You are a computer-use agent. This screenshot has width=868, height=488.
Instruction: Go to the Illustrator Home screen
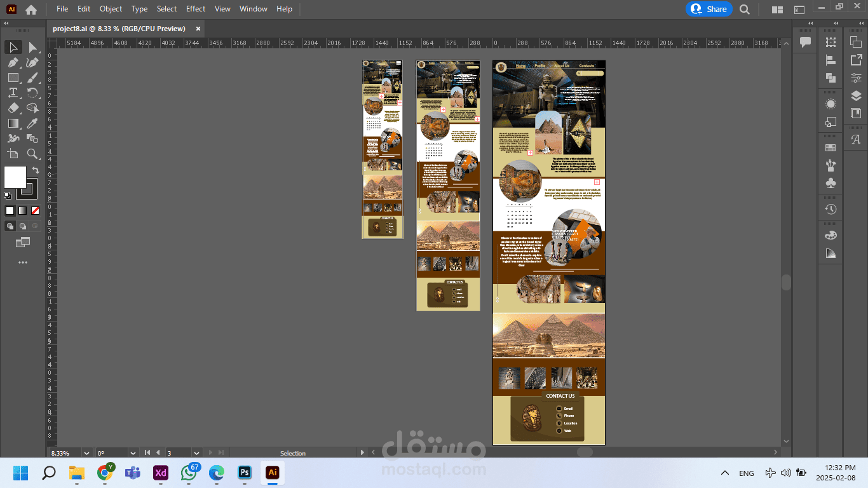(31, 10)
